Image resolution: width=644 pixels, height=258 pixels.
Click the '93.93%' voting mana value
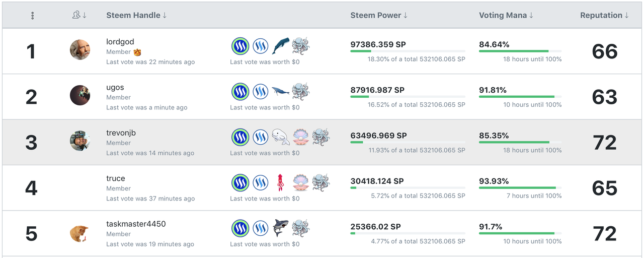coord(494,181)
